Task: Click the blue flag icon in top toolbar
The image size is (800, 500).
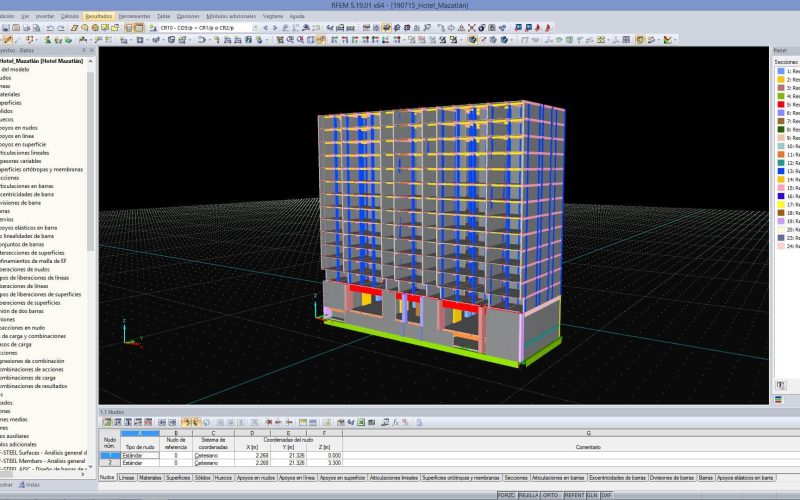Action: [x=518, y=28]
